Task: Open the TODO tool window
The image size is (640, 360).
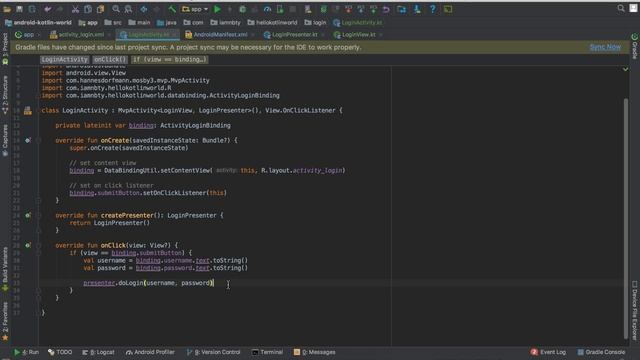Action: point(60,352)
